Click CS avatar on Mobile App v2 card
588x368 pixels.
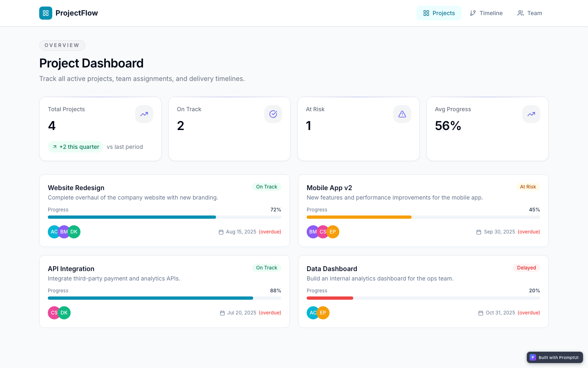323,232
